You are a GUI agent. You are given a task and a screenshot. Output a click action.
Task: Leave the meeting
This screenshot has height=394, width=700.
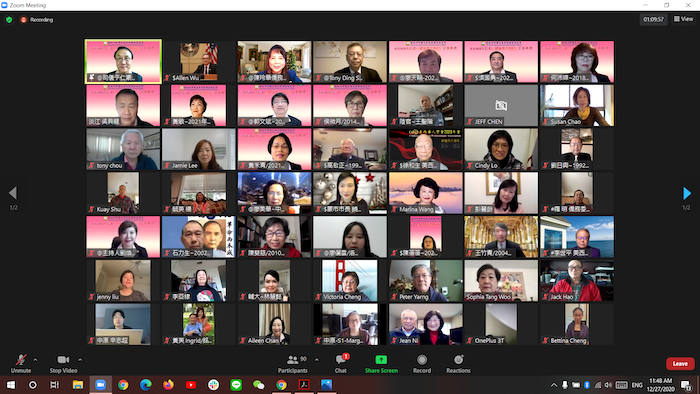pos(680,364)
